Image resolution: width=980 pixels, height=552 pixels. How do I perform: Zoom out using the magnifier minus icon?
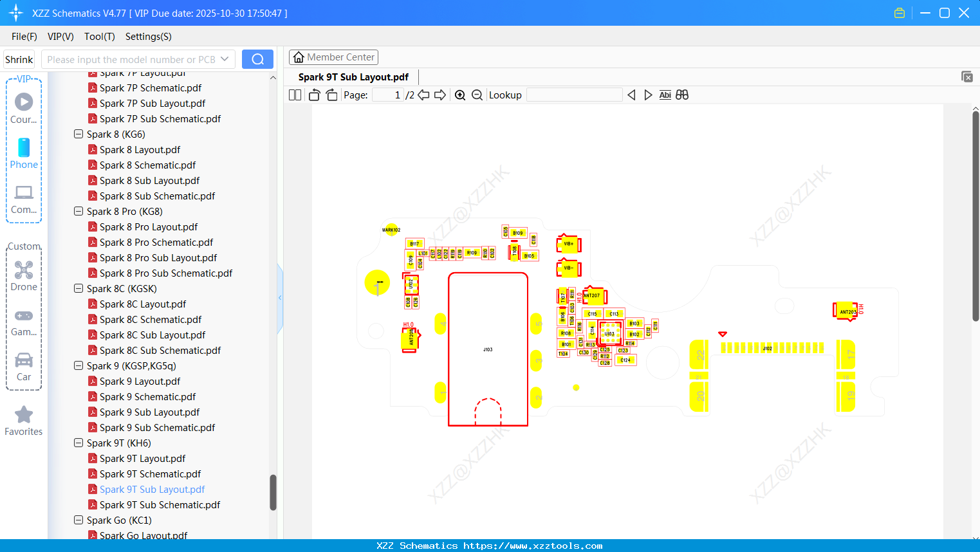[x=477, y=95]
